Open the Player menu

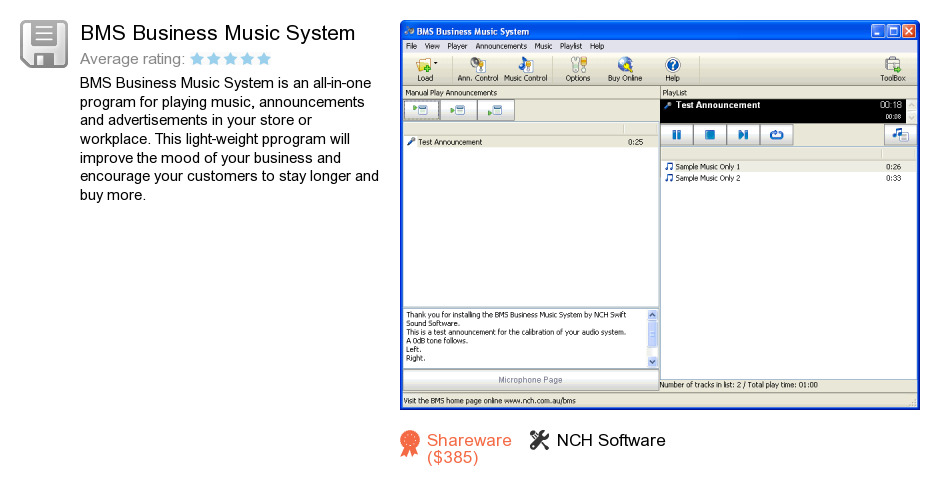(x=457, y=46)
